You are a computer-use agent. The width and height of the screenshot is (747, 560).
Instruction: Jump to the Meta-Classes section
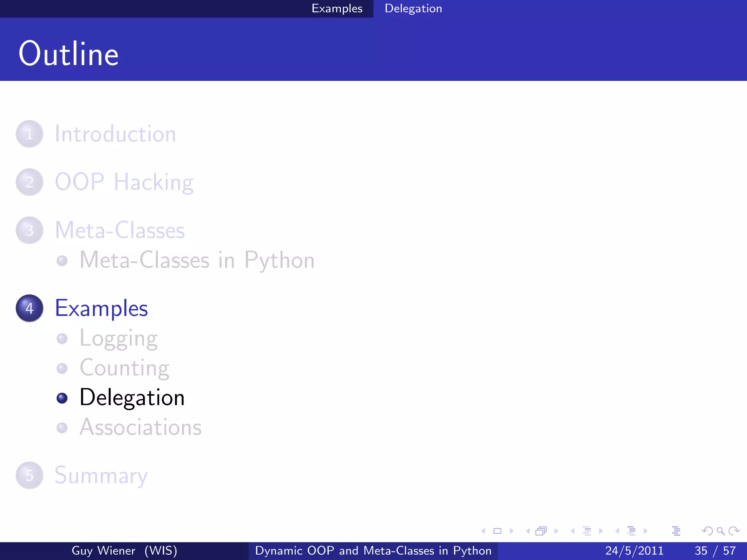click(x=120, y=230)
